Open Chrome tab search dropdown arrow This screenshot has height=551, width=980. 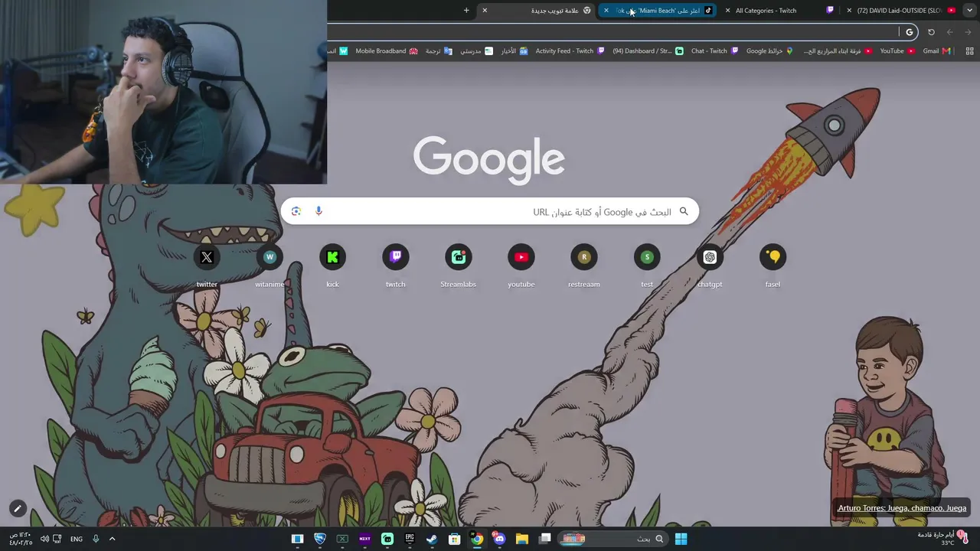click(971, 10)
